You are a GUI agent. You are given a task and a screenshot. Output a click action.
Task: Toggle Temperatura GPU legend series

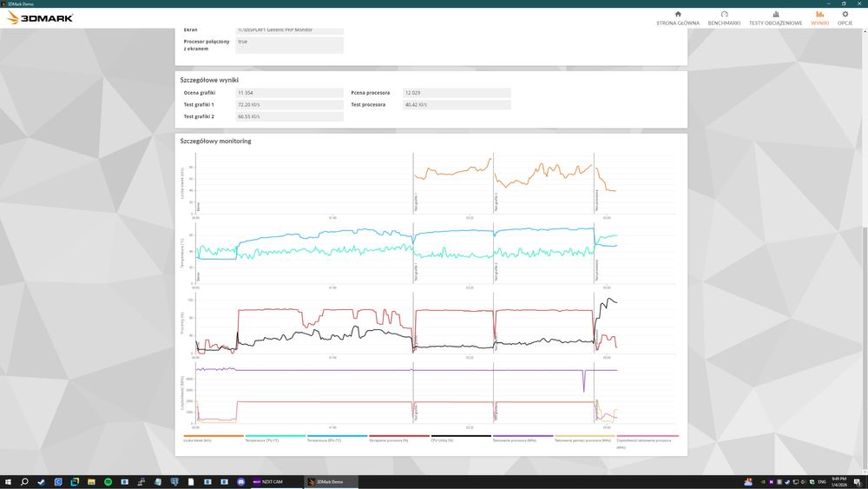337,438
